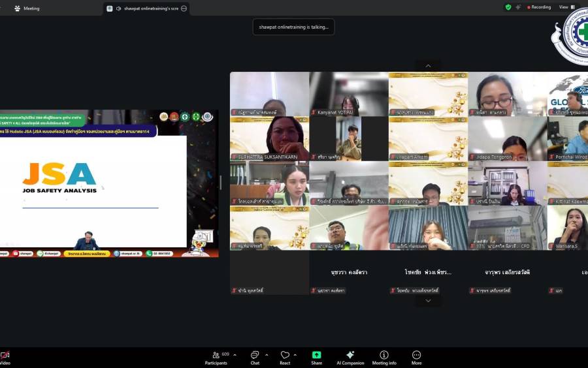Select the Jirapart Arkom video tile
This screenshot has height=368, width=588.
428,139
